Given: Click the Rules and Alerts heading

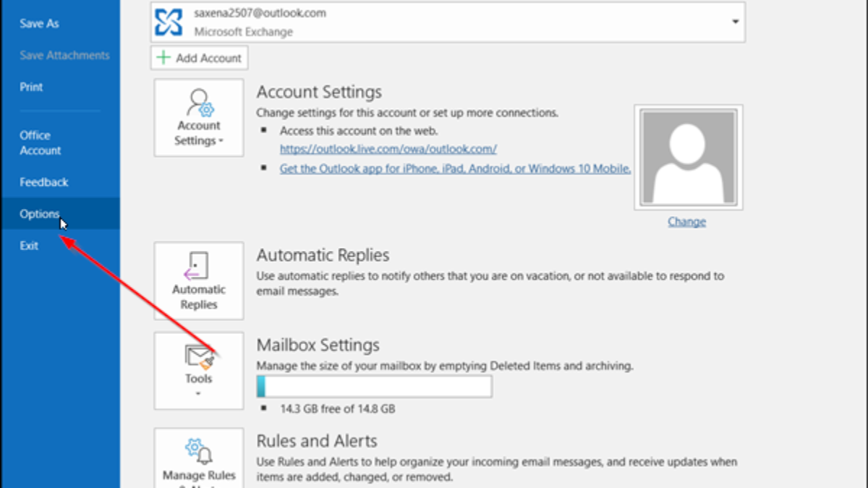Looking at the screenshot, I should [317, 441].
